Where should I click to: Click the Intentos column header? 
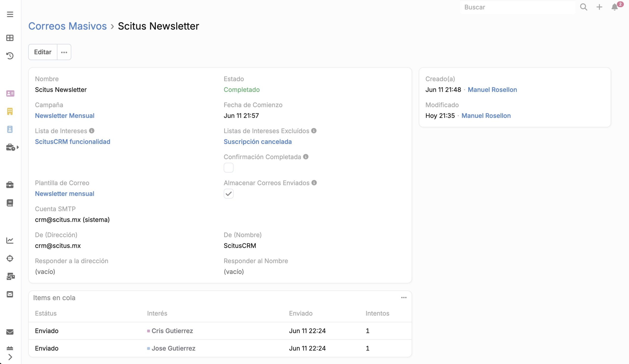(377, 313)
